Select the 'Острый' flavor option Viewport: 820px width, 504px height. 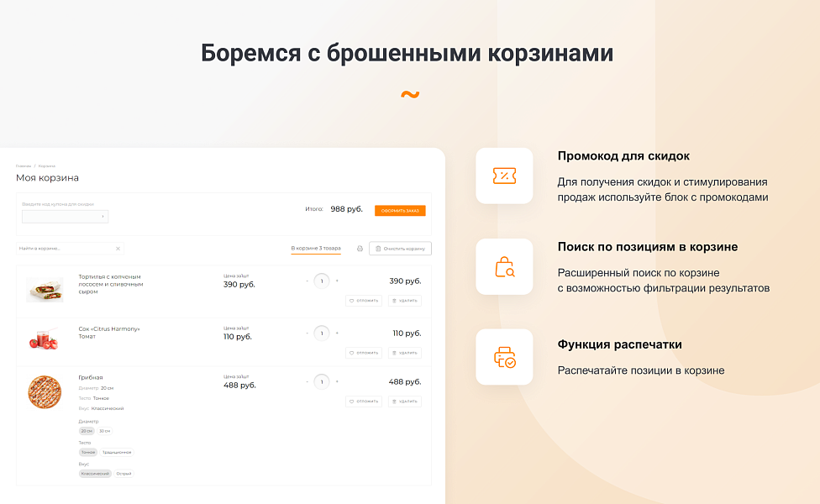point(122,472)
